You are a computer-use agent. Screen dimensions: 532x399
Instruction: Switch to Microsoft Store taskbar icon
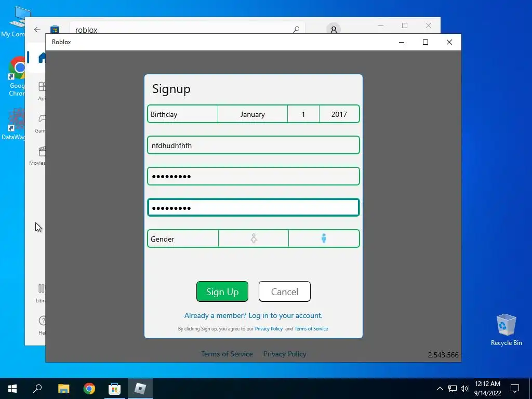[x=114, y=388]
